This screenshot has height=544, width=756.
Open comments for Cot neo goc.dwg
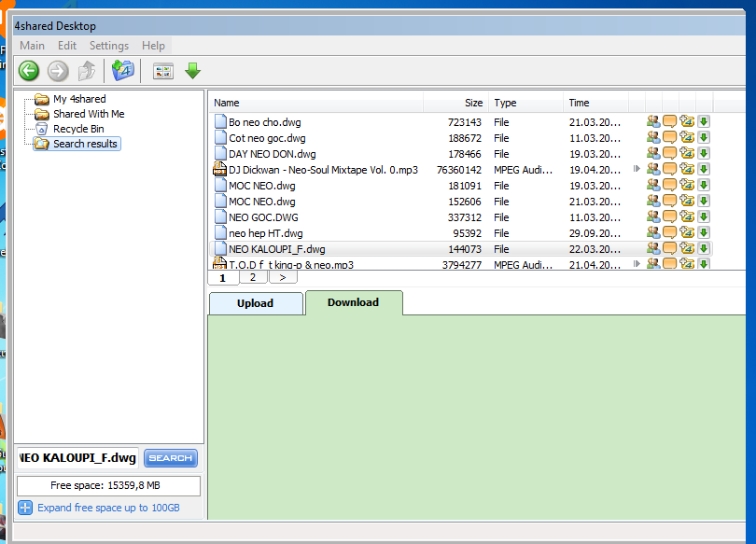click(x=669, y=138)
